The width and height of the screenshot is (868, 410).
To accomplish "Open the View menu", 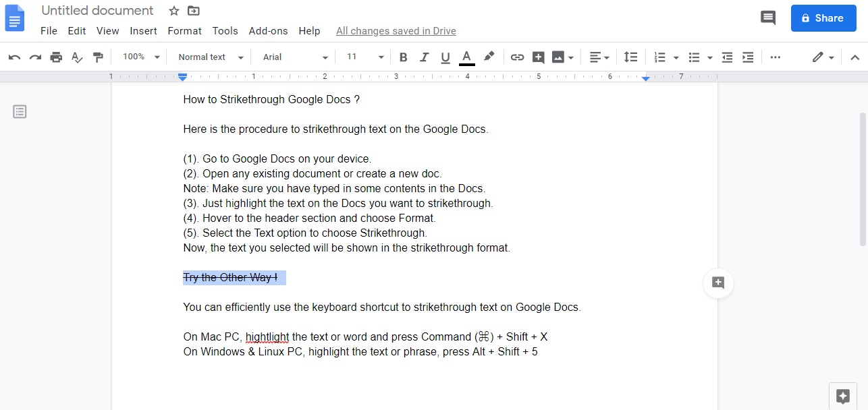I will coord(108,31).
